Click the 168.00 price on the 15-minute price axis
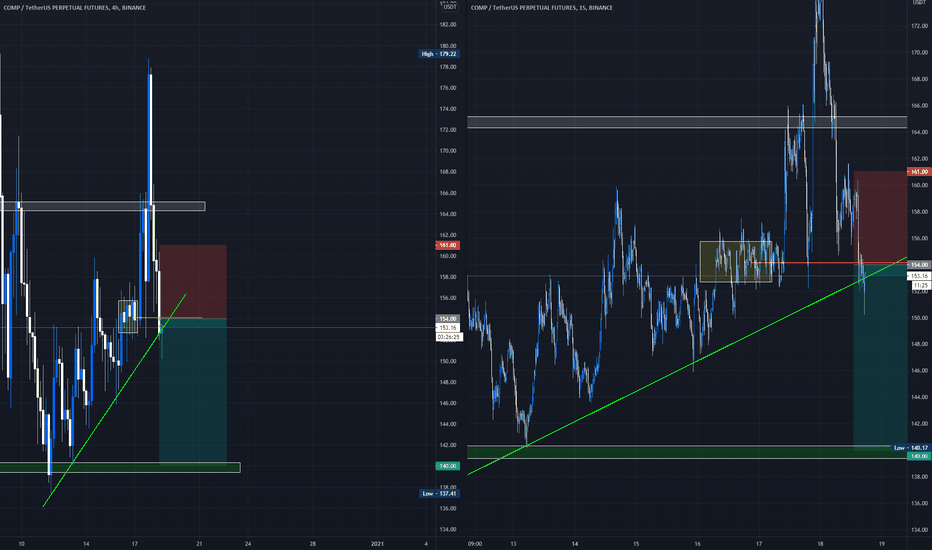 [920, 79]
